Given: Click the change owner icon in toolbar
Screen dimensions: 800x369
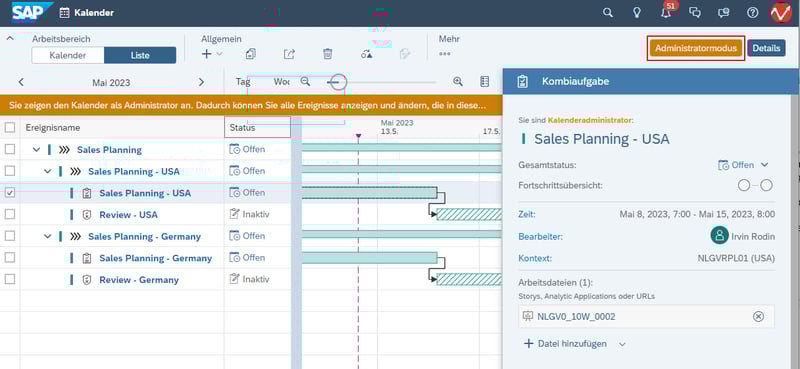Looking at the screenshot, I should coord(366,54).
